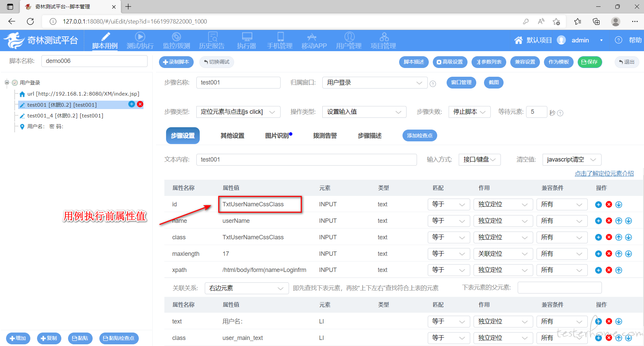Open the 步骤失败 dropdown
Image resolution: width=644 pixels, height=346 pixels.
point(469,112)
